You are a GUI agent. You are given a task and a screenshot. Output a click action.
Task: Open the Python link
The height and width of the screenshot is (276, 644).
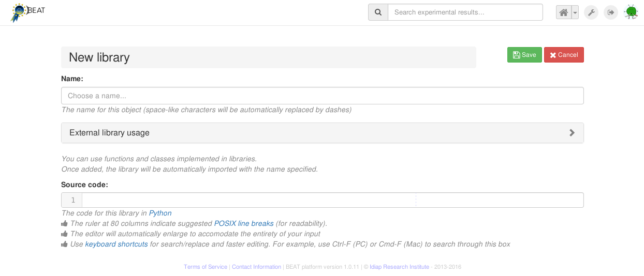pos(160,213)
